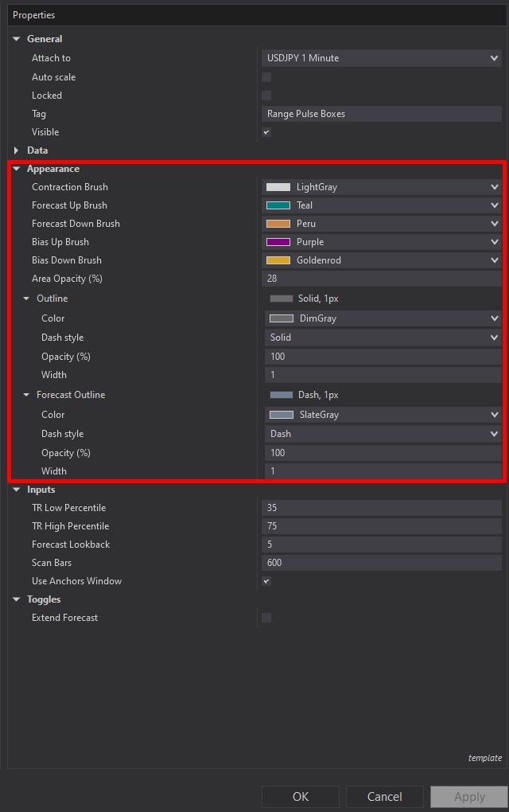Viewport: 509px width, 812px height.
Task: Collapse the Appearance section arrow
Action: pyautogui.click(x=17, y=169)
